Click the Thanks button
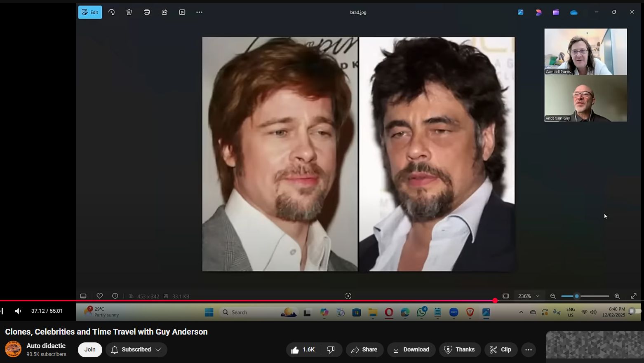 (x=460, y=349)
